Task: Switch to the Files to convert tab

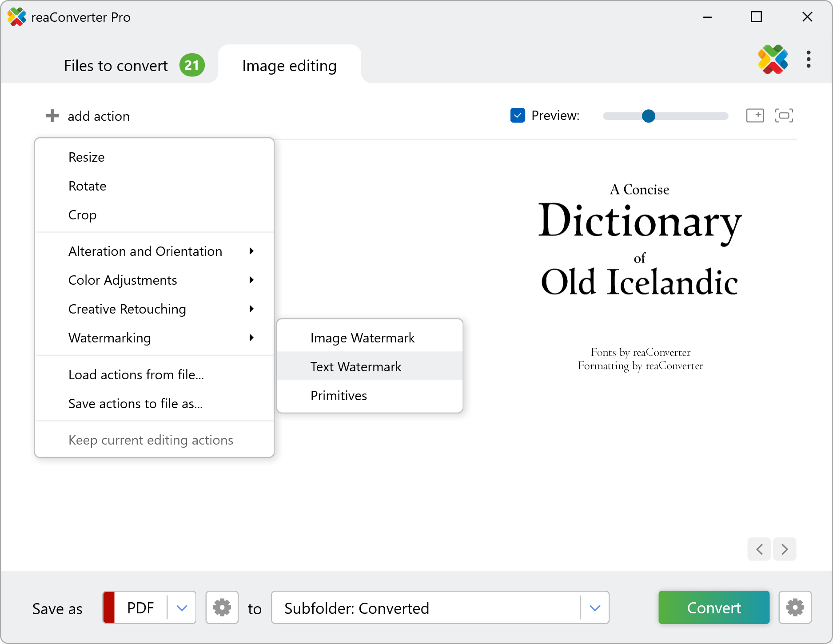Action: click(x=116, y=66)
